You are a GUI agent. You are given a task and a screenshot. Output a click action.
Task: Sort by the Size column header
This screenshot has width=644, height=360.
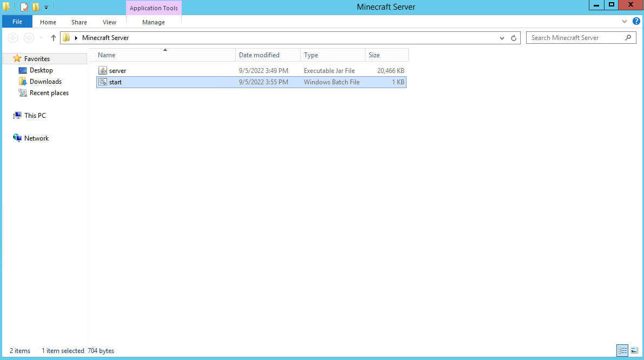point(387,55)
